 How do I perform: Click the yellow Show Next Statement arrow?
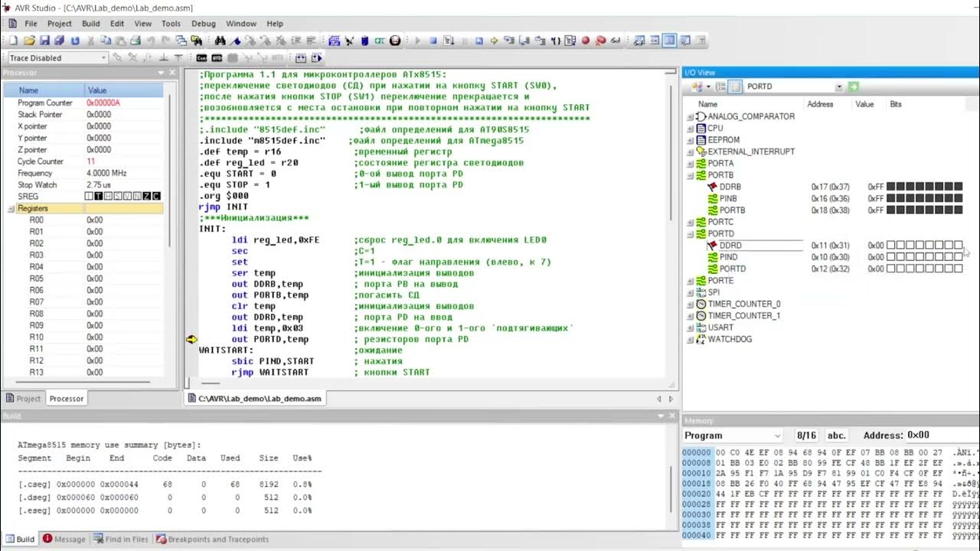coord(494,41)
